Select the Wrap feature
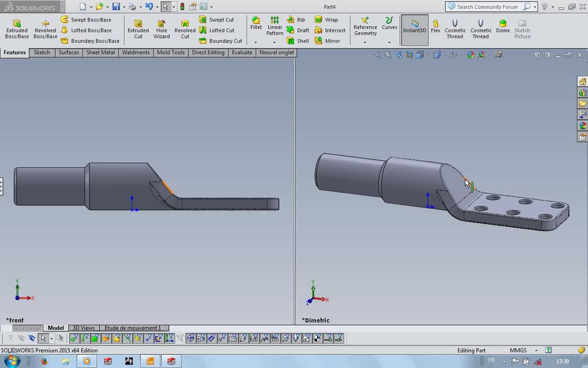Screen dimensions: 588x368 [x=326, y=20]
